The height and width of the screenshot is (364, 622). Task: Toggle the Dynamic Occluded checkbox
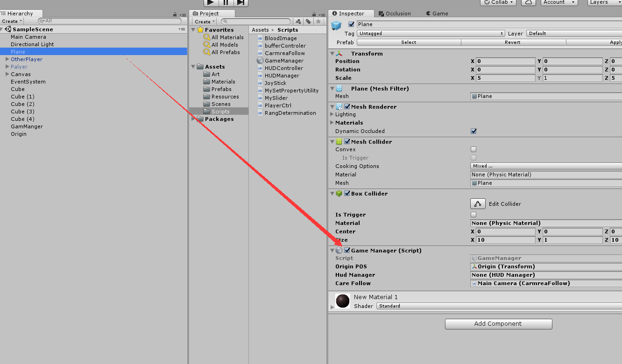(x=474, y=131)
